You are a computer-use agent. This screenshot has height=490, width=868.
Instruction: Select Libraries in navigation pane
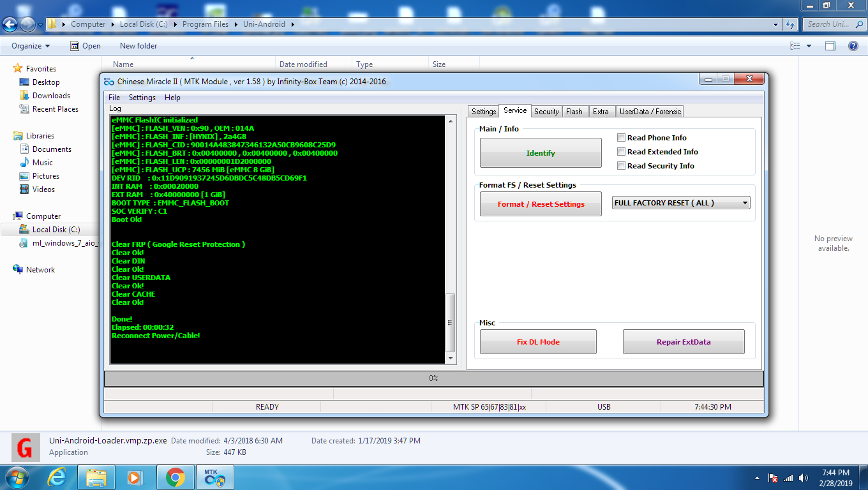[40, 136]
